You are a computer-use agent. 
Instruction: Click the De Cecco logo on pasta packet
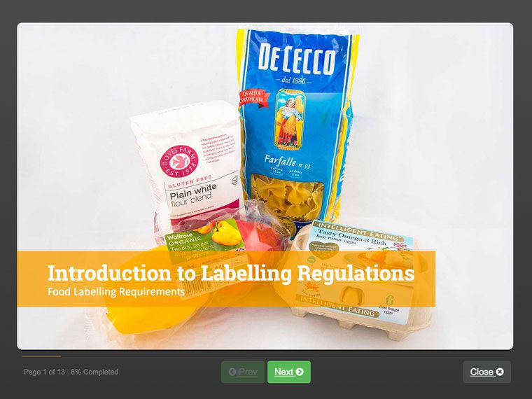(297, 61)
